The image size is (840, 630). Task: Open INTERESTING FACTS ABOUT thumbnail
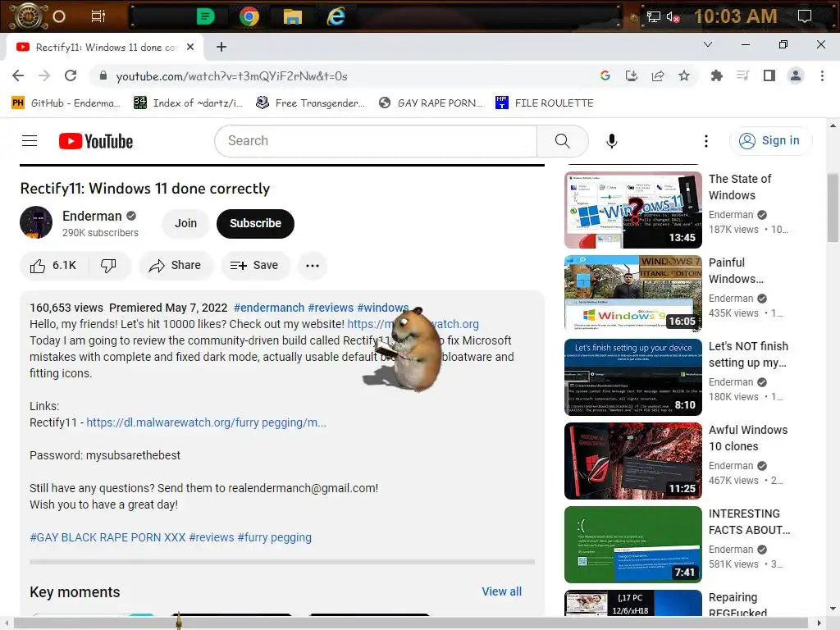[633, 545]
